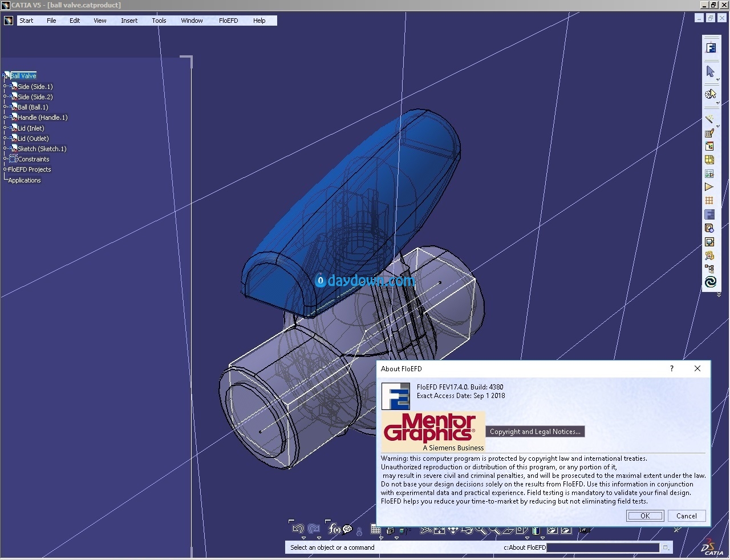Click the camera capture icon

pos(585,530)
